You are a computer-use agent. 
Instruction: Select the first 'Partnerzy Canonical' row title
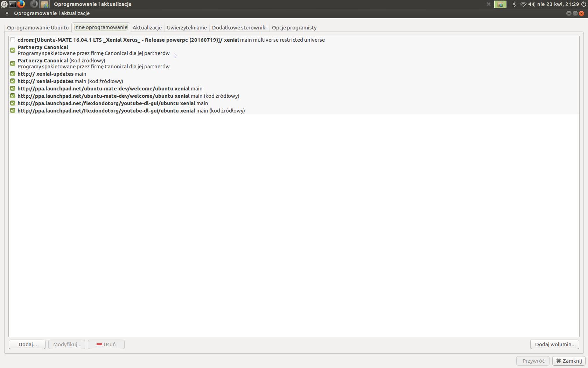[x=43, y=47]
